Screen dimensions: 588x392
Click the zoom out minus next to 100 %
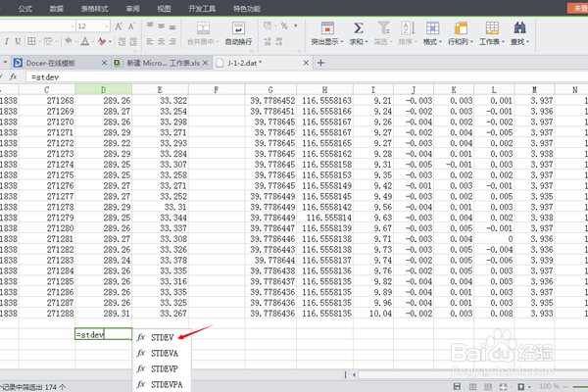click(x=567, y=386)
